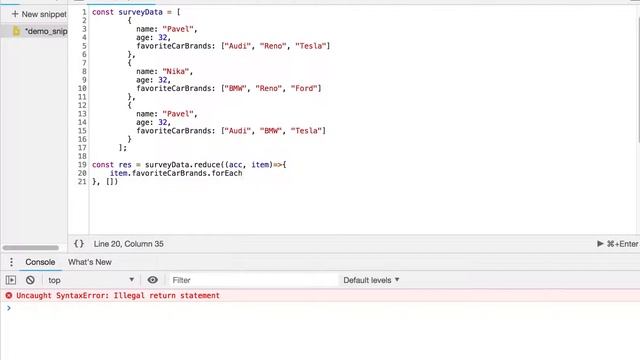Image resolution: width=640 pixels, height=360 pixels.
Task: Create live expression with the eye icon
Action: click(153, 280)
